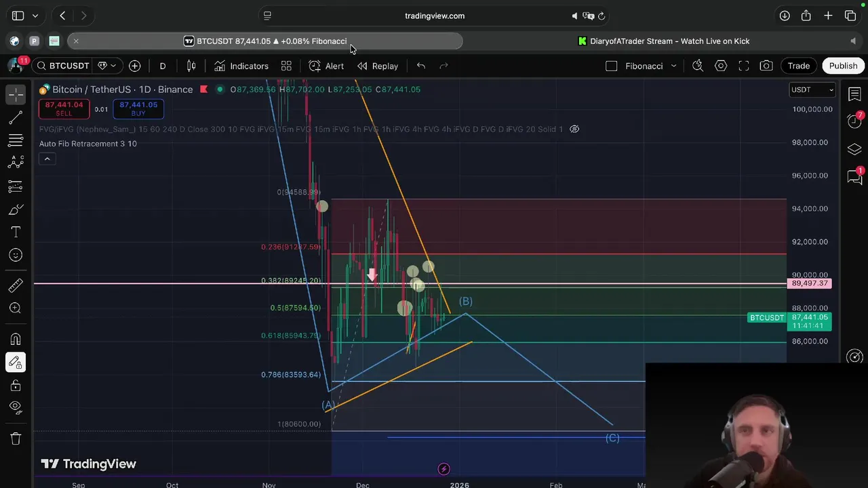The width and height of the screenshot is (868, 488).
Task: Take a chart snapshot with camera
Action: [x=766, y=66]
